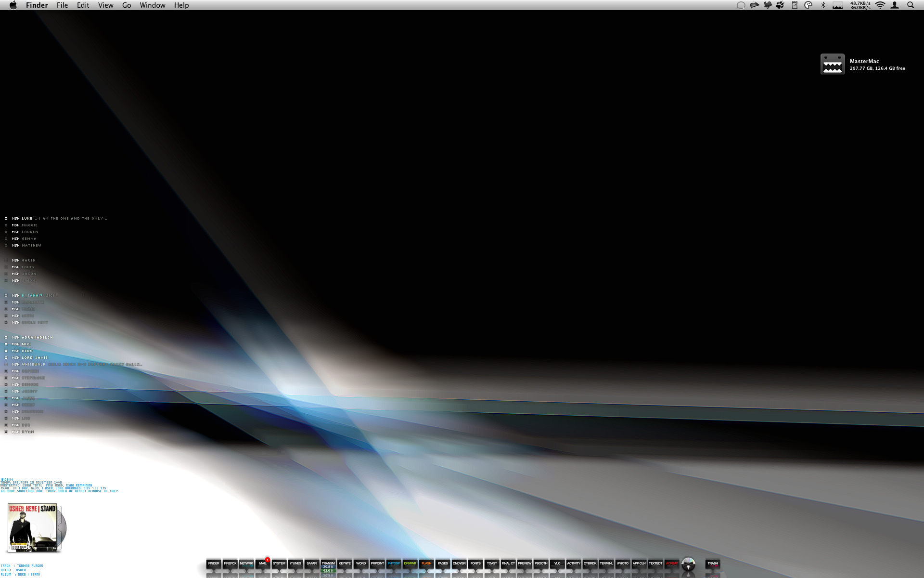Click the Usher Here I Stand album cover

coord(32,527)
